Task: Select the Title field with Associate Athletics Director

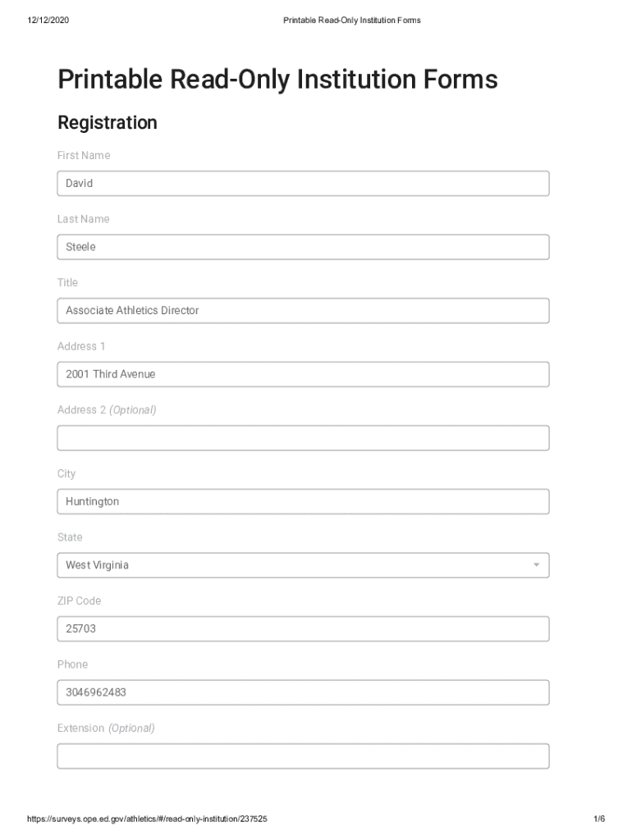Action: [x=303, y=311]
